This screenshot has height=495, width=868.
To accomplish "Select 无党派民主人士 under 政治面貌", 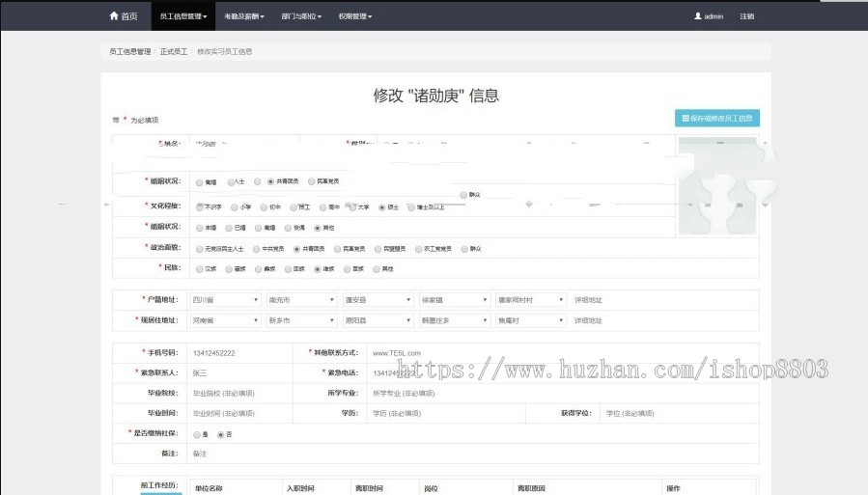I will tap(199, 249).
